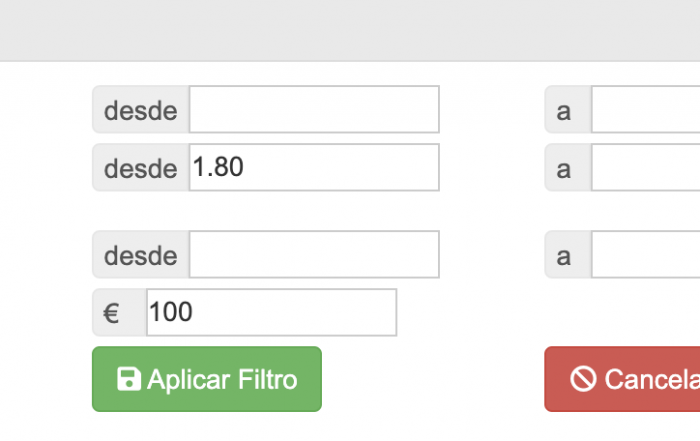The width and height of the screenshot is (700, 441).
Task: Click the desde label of the top row
Action: tap(141, 109)
